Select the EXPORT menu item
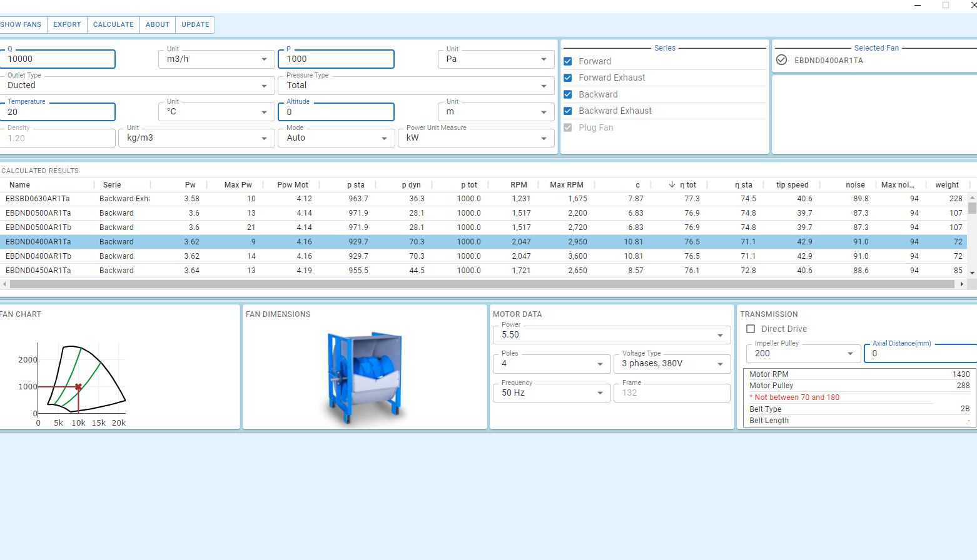Image resolution: width=977 pixels, height=560 pixels. (x=67, y=25)
